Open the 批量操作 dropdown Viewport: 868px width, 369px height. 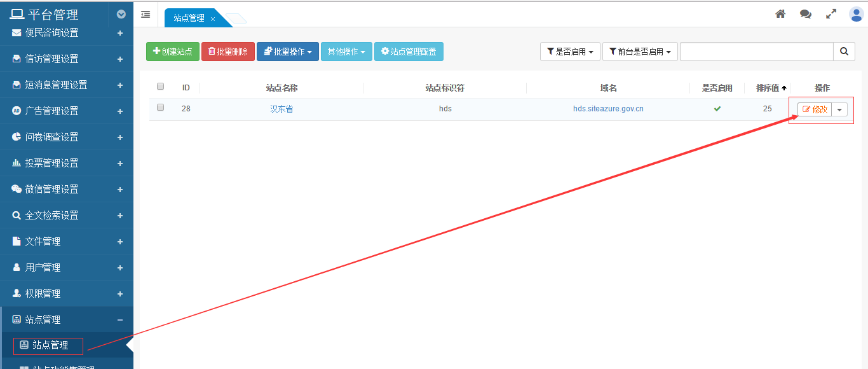[287, 52]
